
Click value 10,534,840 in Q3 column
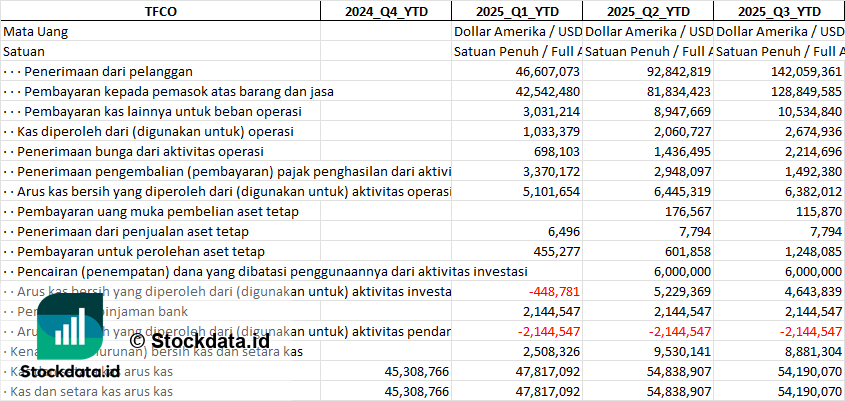coord(808,112)
